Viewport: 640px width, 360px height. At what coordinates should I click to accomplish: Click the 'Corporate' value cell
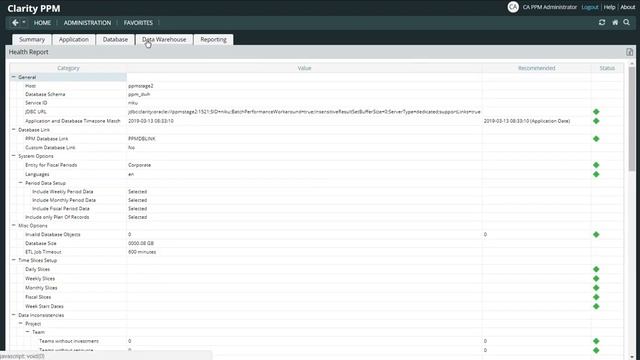(x=140, y=165)
